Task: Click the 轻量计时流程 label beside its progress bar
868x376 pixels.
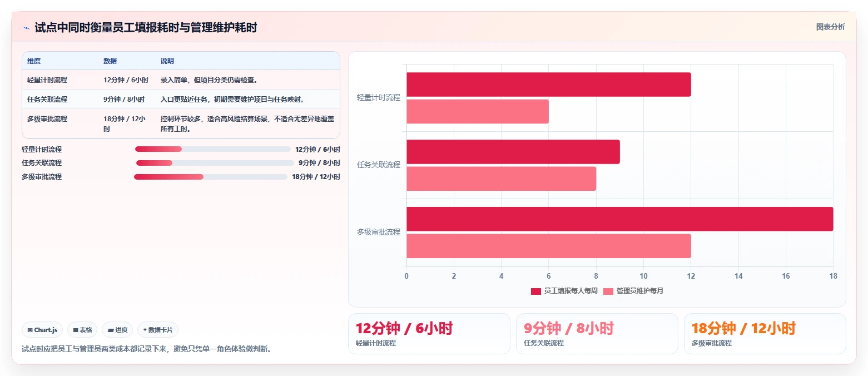Action: point(42,150)
